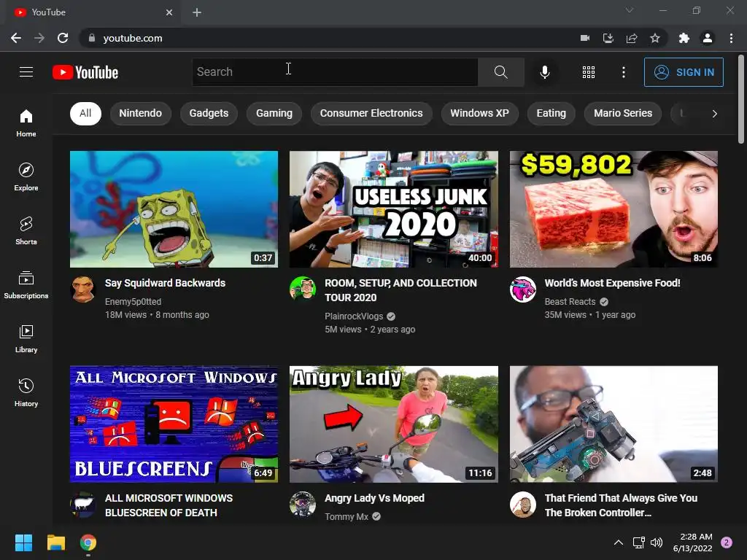The image size is (747, 560).
Task: Open Say Squidward Backwards video title
Action: coord(165,283)
